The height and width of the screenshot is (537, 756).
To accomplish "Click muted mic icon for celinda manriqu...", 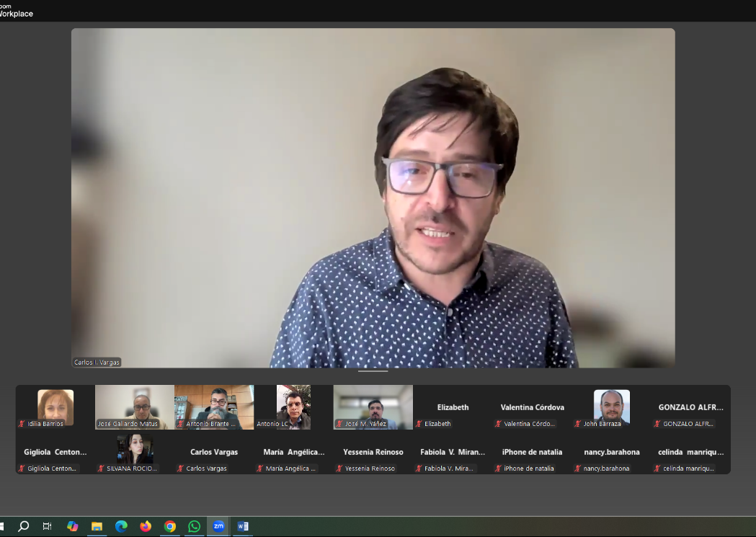I will [x=657, y=468].
